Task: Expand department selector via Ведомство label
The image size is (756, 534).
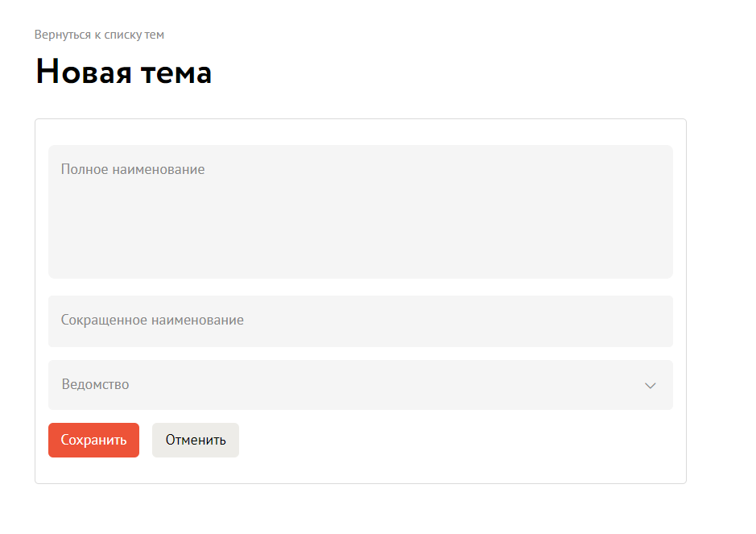Action: [95, 384]
